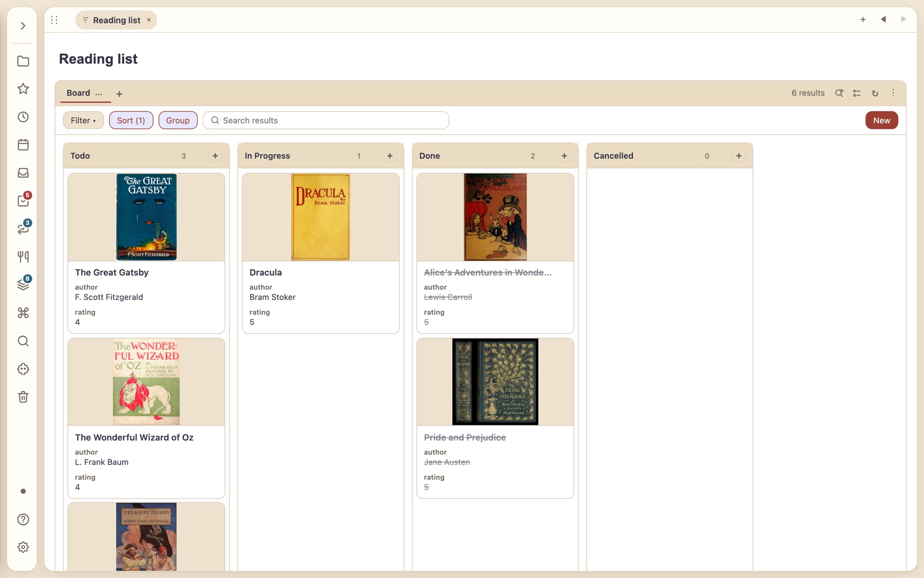
Task: Add a card to the In Progress column
Action: click(x=390, y=156)
